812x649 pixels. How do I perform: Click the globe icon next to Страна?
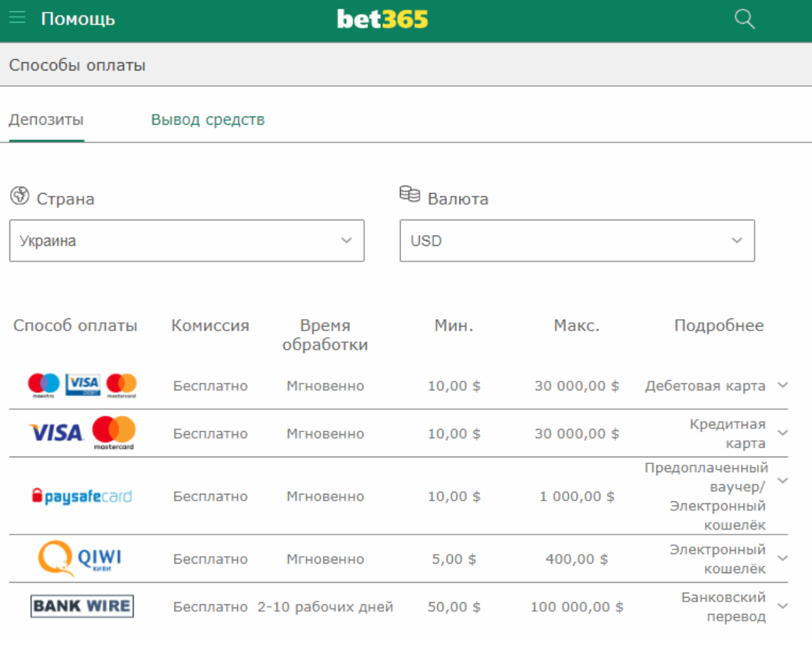pos(20,196)
